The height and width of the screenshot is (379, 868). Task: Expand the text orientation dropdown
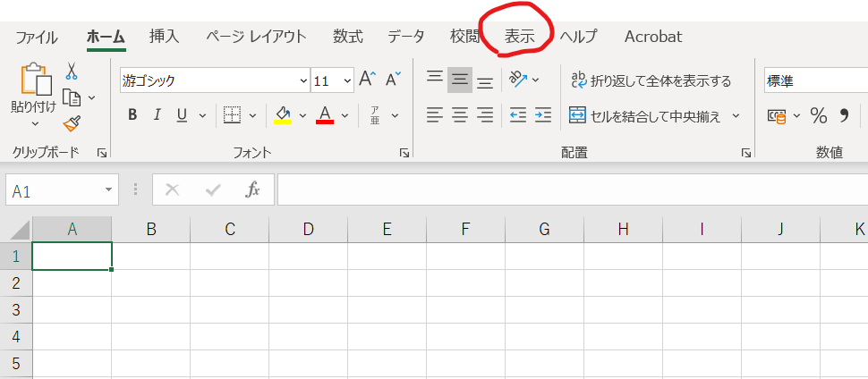(x=536, y=80)
